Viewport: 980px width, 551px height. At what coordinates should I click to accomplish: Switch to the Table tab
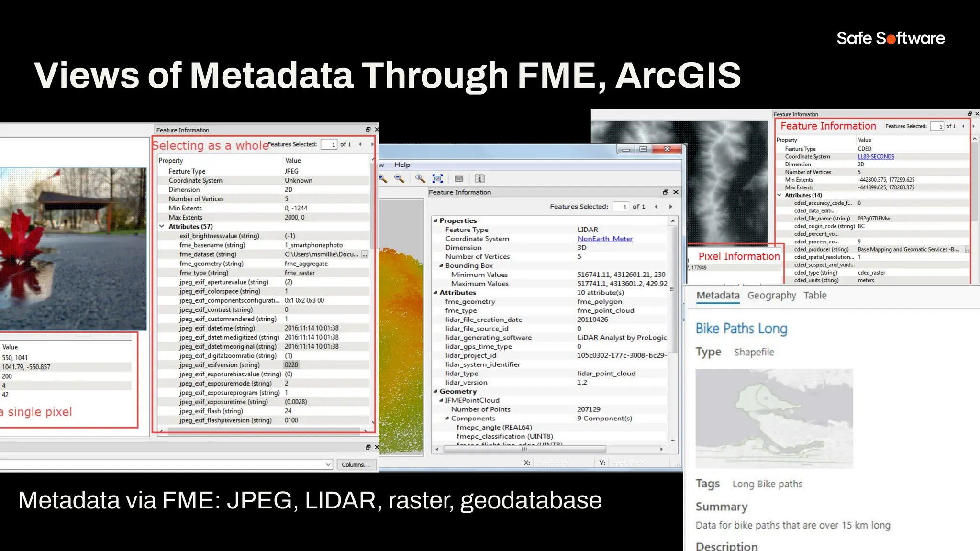(x=815, y=296)
